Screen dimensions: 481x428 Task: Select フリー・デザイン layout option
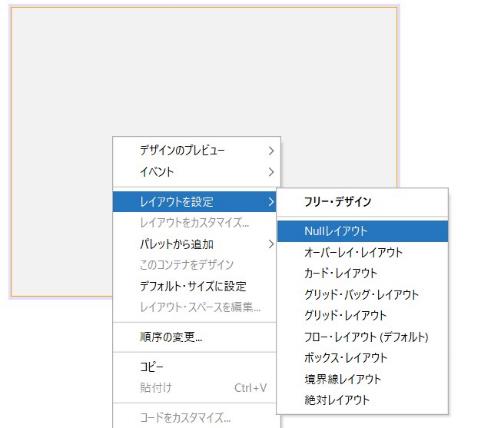[362, 202]
